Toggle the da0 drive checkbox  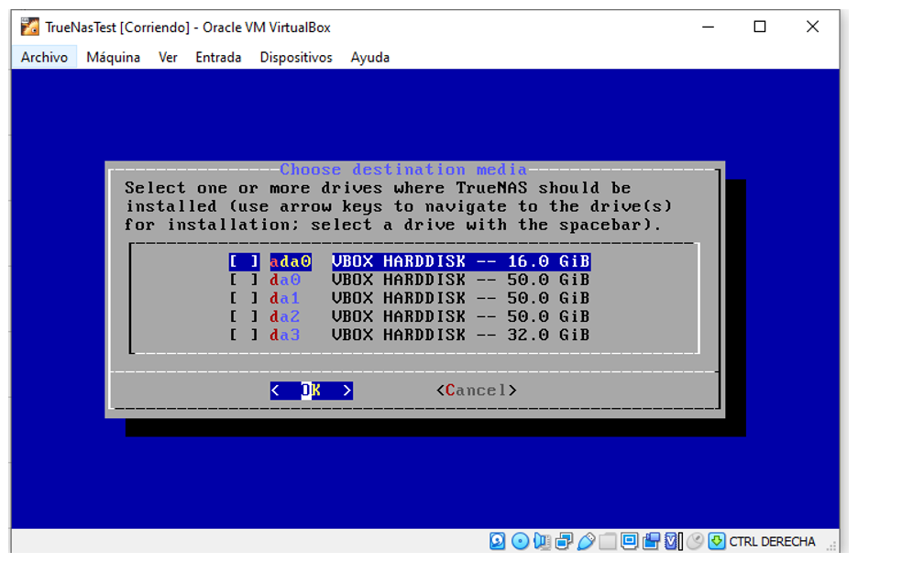pos(244,280)
